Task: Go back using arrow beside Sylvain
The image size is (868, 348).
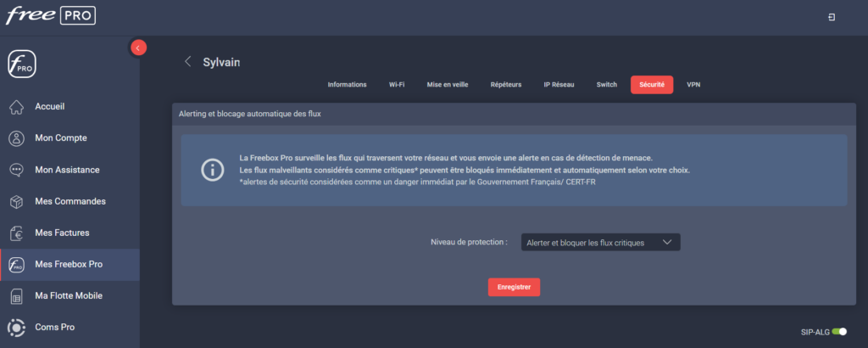Action: point(187,61)
